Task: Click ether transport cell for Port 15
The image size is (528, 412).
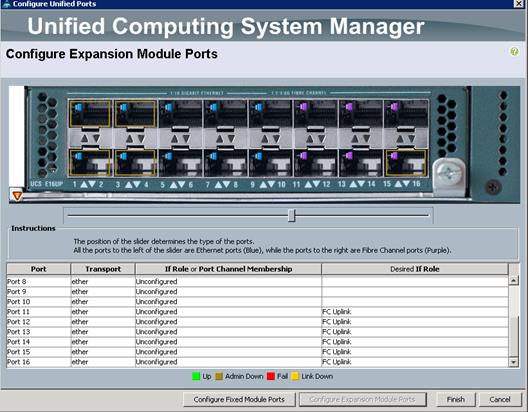Action: [x=103, y=352]
